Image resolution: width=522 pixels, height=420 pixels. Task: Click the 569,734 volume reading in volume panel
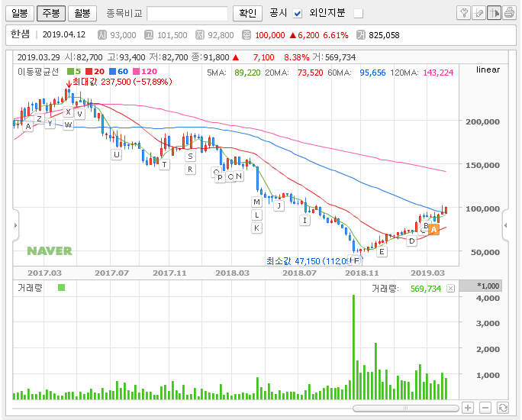426,289
